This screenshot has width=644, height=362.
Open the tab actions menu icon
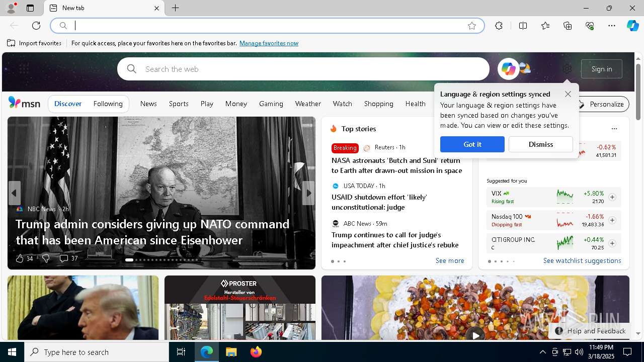[x=30, y=8]
